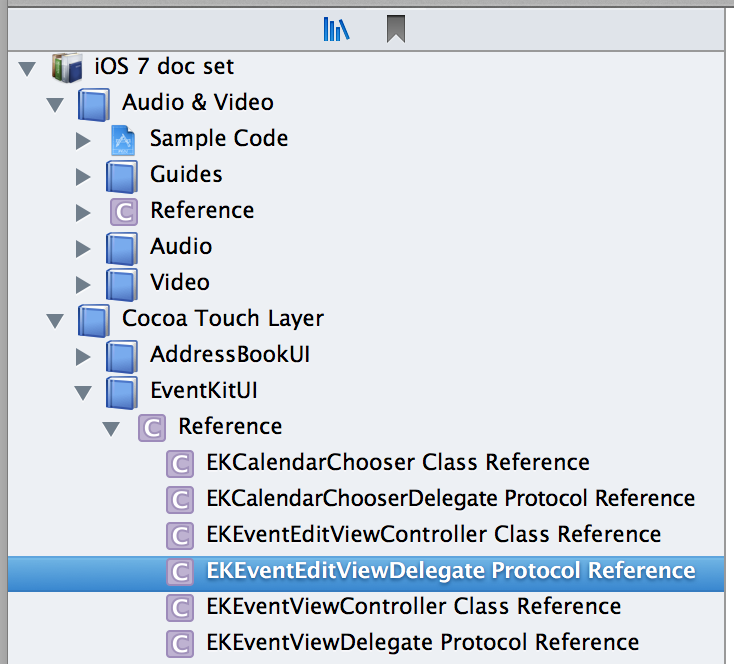Click the EKCalendarChooser class C icon
Image resolution: width=734 pixels, height=664 pixels.
179,463
